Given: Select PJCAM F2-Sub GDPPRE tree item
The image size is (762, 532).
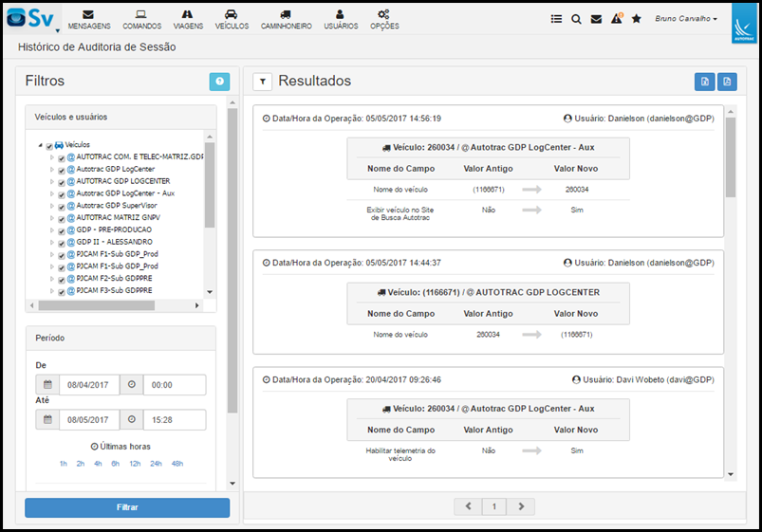Looking at the screenshot, I should point(114,278).
